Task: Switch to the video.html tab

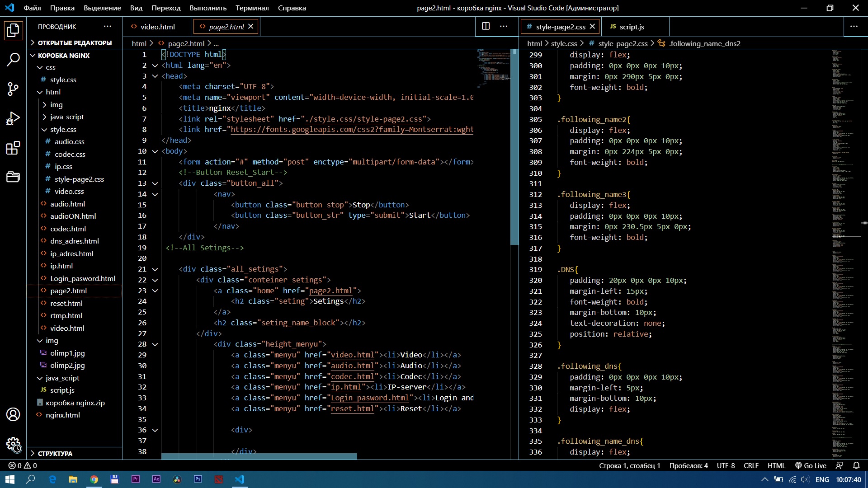Action: tap(157, 27)
